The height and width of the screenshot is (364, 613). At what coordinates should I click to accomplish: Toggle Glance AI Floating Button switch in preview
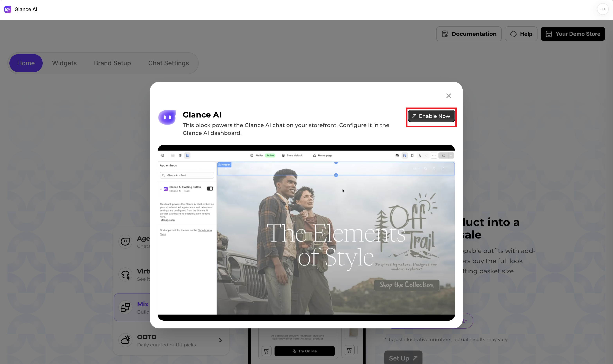tap(210, 189)
